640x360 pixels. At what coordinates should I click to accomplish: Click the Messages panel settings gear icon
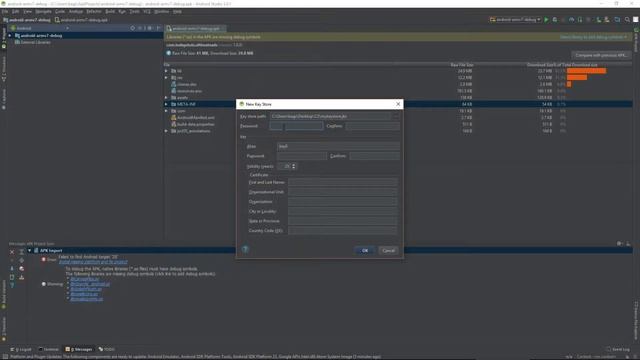(620, 244)
